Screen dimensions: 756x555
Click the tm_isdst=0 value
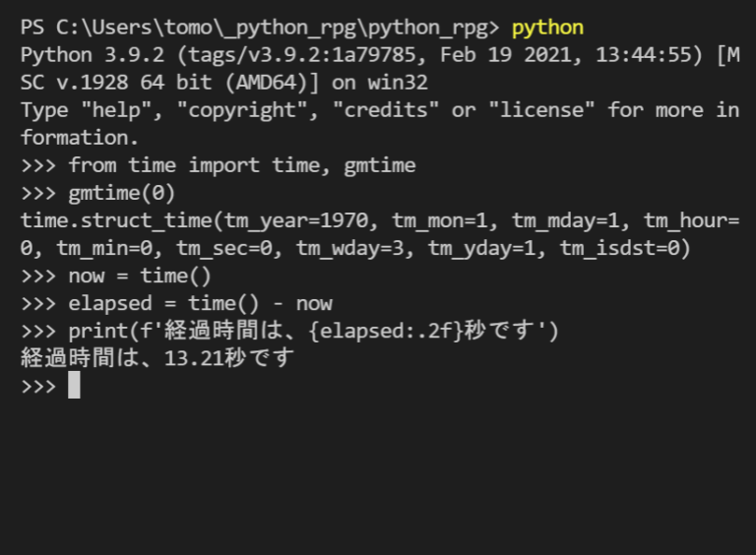coord(625,248)
